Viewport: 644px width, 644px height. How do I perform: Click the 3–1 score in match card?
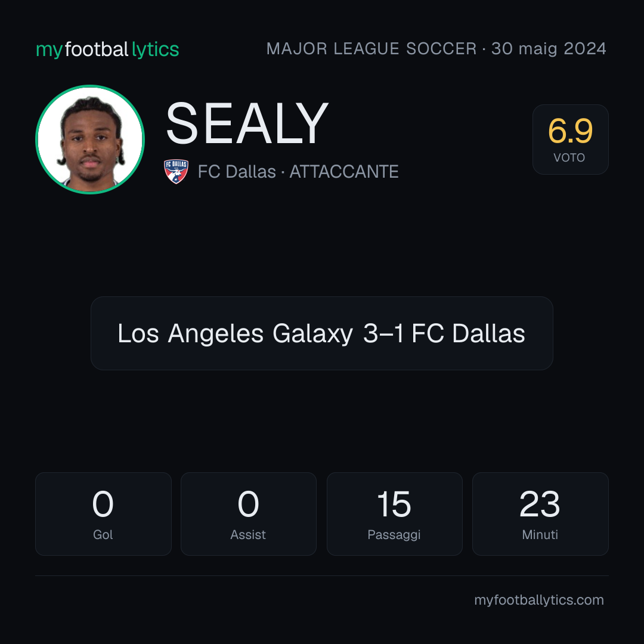383,333
